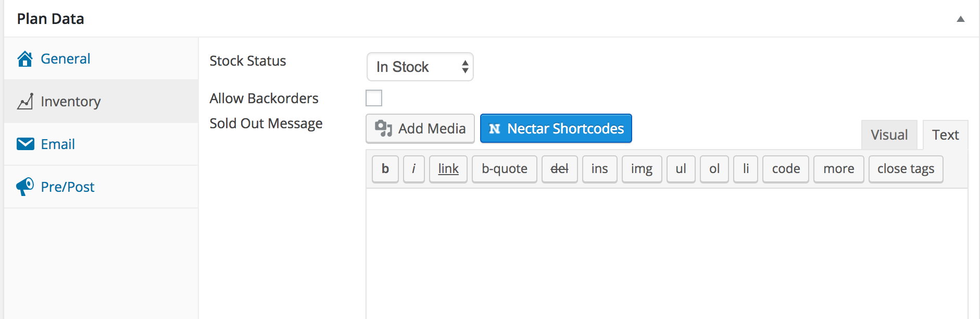Image resolution: width=980 pixels, height=319 pixels.
Task: Click the Pre/Post megaphone icon
Action: [x=25, y=187]
